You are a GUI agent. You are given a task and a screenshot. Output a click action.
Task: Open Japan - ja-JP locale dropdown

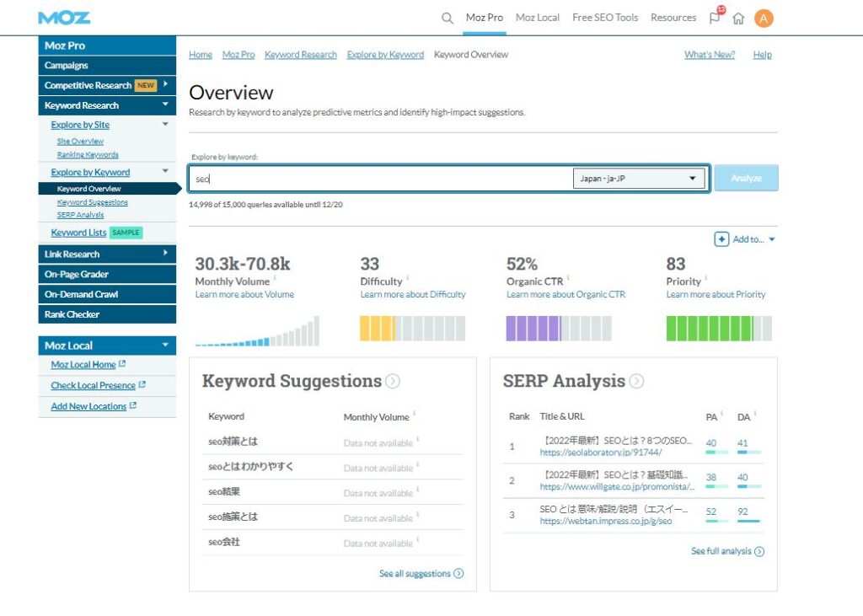[x=639, y=179]
